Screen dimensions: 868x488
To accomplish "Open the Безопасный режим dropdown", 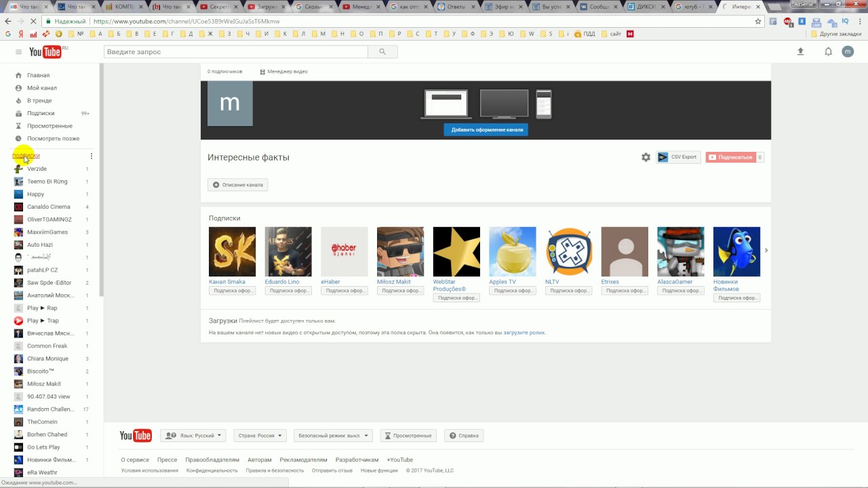I will coord(333,436).
